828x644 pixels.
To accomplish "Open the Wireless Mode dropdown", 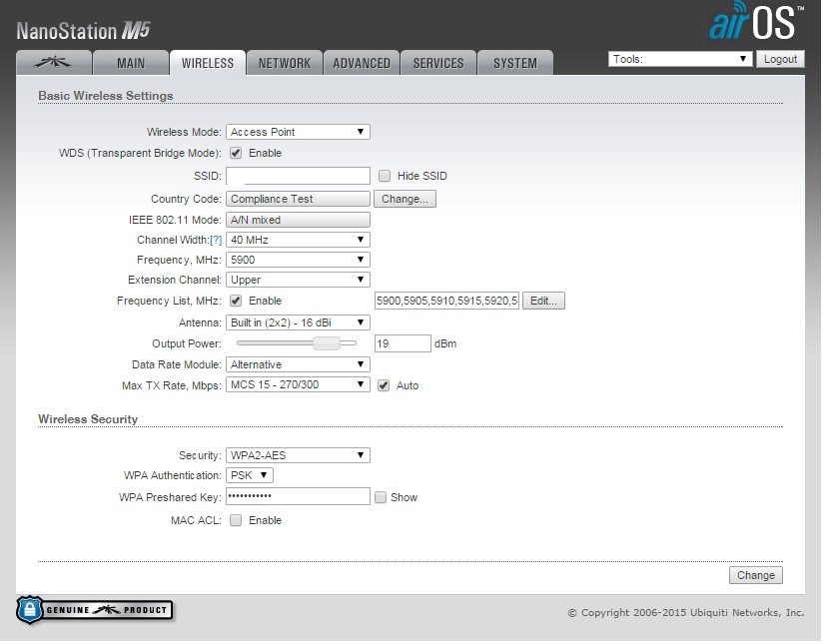I will coord(298,132).
